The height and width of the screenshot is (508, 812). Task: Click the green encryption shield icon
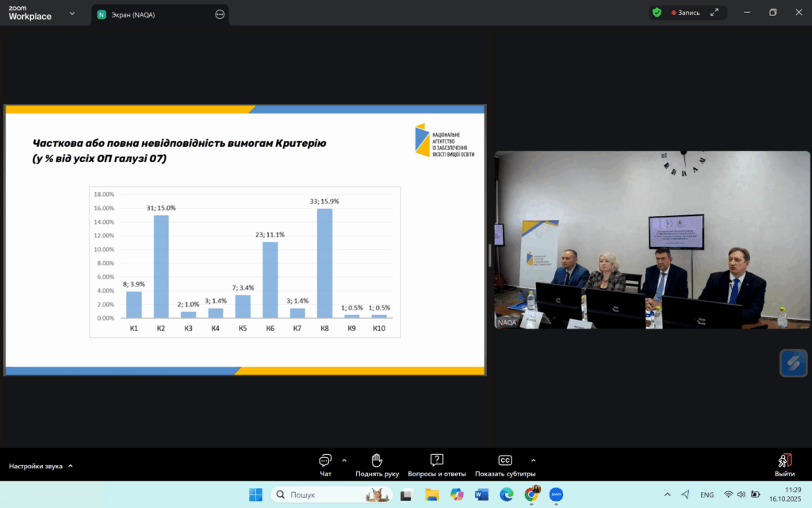tap(657, 13)
